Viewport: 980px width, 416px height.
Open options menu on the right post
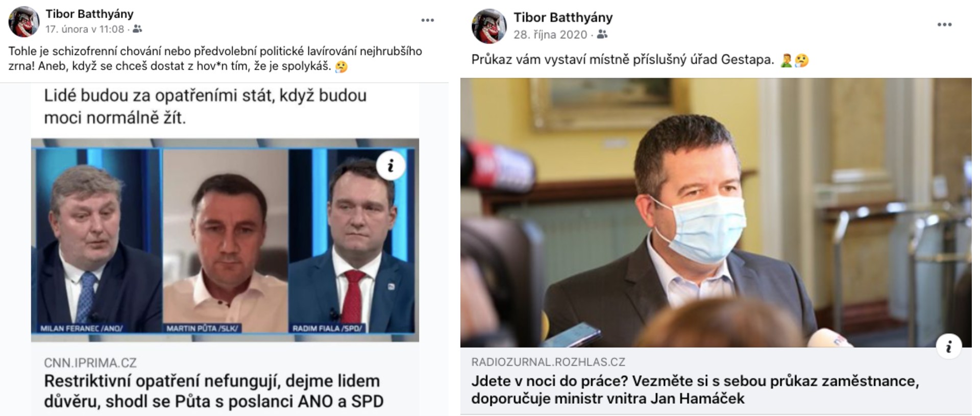[944, 25]
